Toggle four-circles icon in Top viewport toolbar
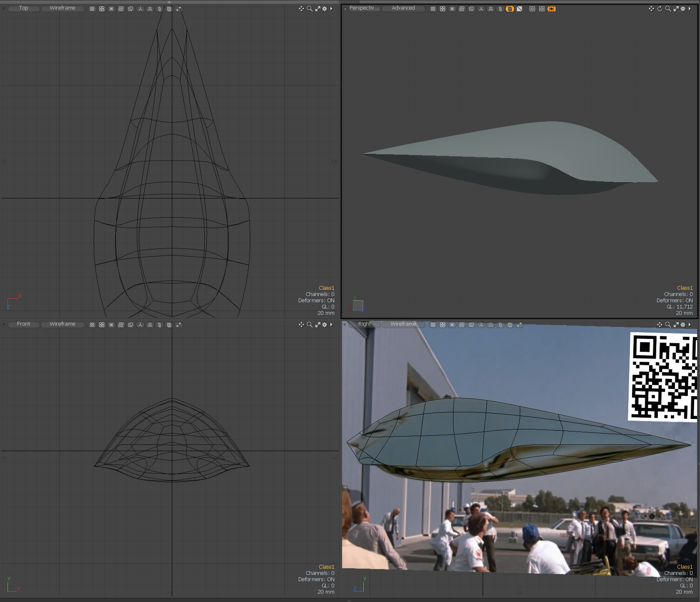 point(102,9)
